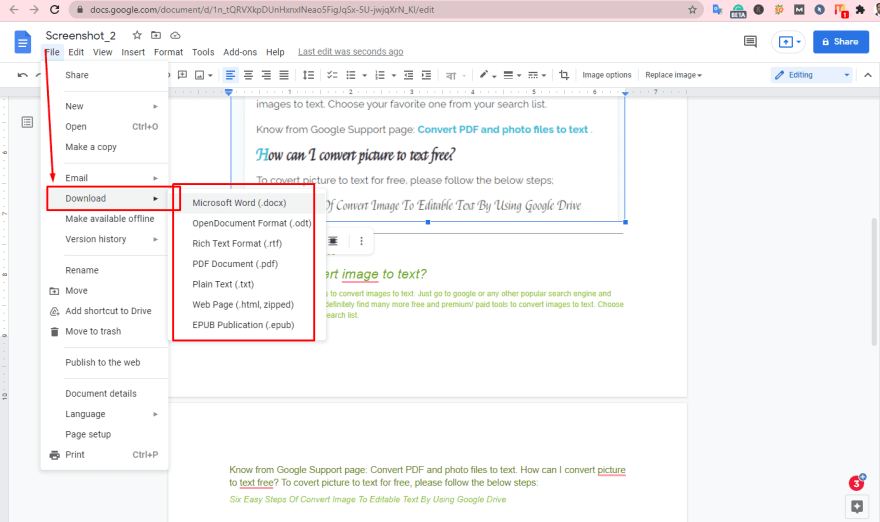Screen dimensions: 880x522
Task: Click the present-to-meeting icon
Action: coord(789,42)
